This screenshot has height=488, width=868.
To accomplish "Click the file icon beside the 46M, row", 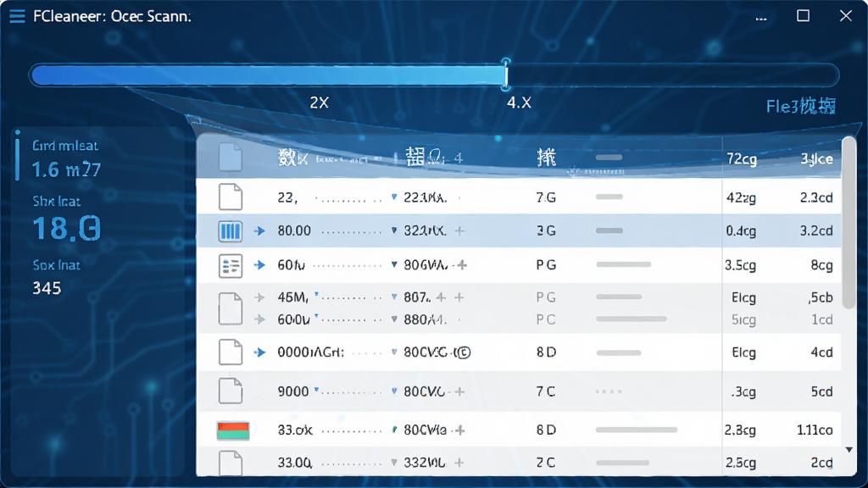I will (x=230, y=308).
